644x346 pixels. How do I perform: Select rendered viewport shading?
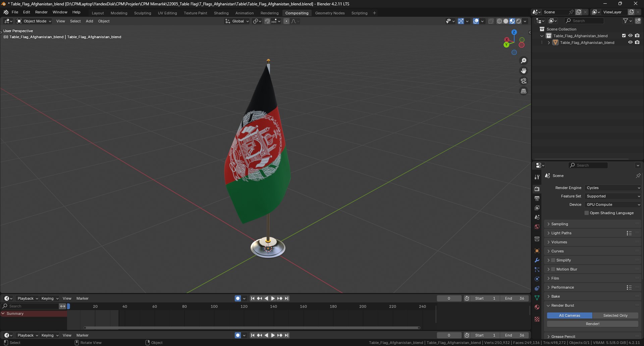point(519,21)
